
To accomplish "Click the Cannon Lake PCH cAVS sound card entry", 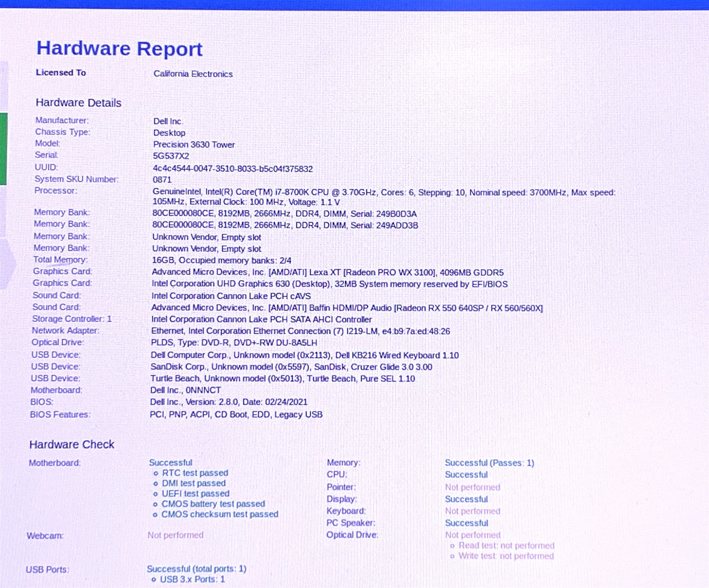I will coord(231,296).
